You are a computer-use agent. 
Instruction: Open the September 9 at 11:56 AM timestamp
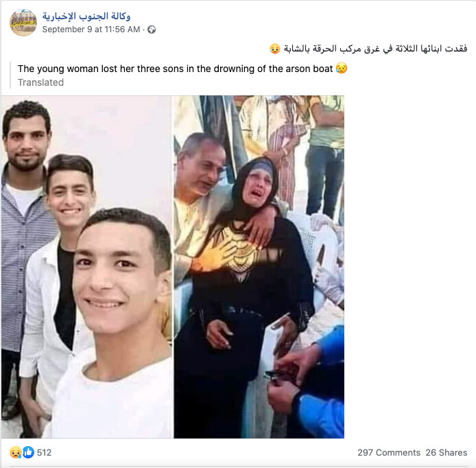[91, 30]
